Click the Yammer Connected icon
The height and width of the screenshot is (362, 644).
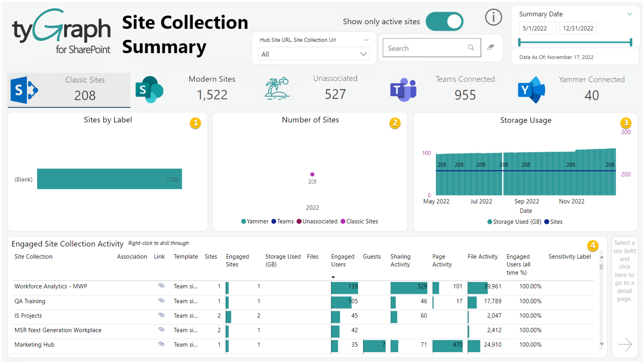[531, 89]
